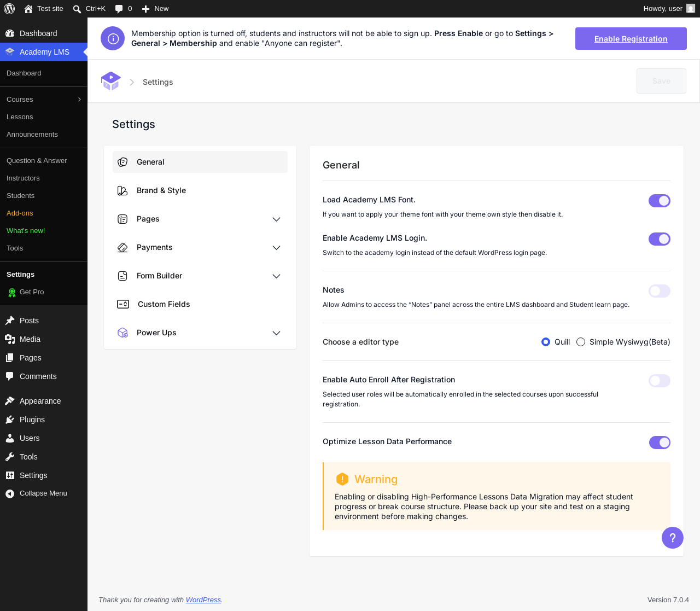Screen dimensions: 700x611
Task: Open the Instructors menu item
Action: pyautogui.click(x=23, y=178)
